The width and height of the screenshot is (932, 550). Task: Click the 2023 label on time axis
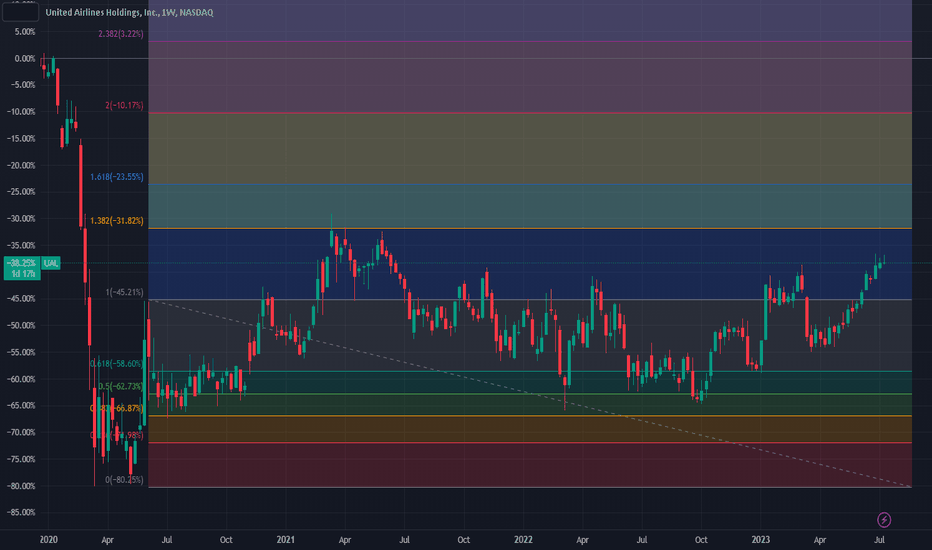[x=760, y=540]
